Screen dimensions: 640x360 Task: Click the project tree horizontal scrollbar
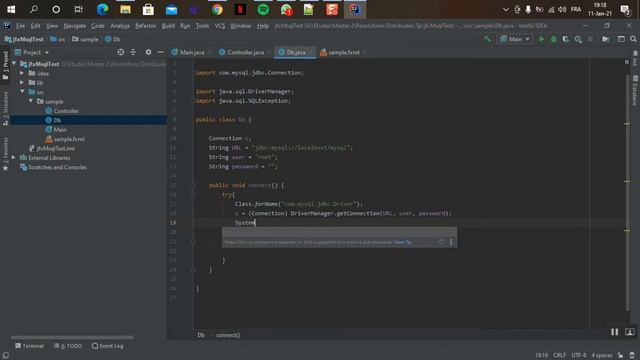point(72,338)
